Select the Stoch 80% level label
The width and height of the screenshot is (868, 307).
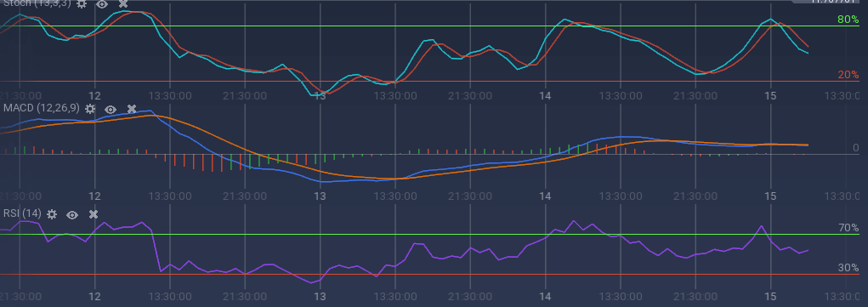point(848,20)
